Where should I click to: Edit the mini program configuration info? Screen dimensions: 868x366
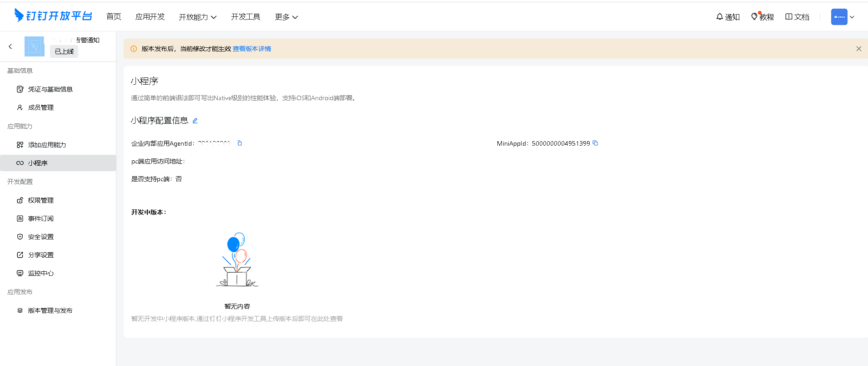pos(195,121)
